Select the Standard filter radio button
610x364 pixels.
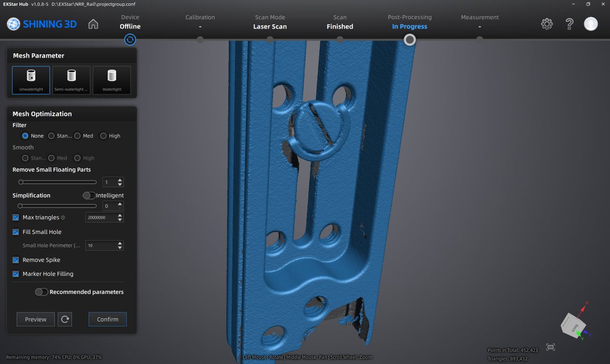51,136
